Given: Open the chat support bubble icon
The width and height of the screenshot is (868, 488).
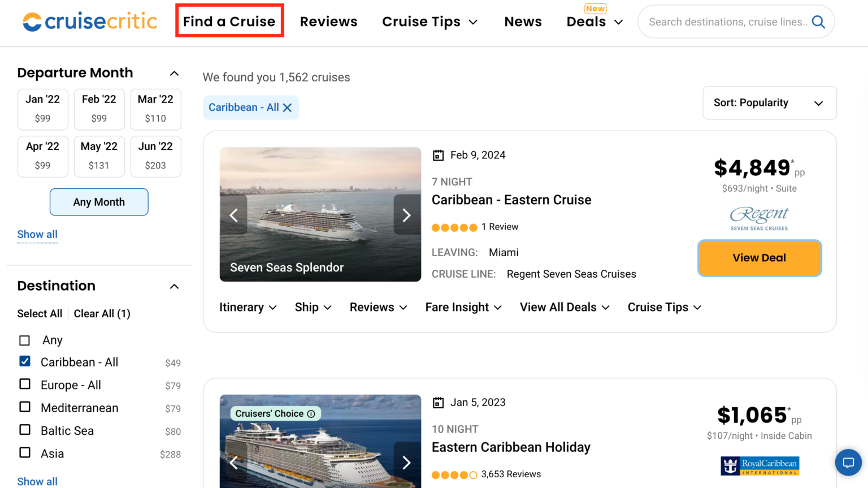Looking at the screenshot, I should [x=848, y=463].
